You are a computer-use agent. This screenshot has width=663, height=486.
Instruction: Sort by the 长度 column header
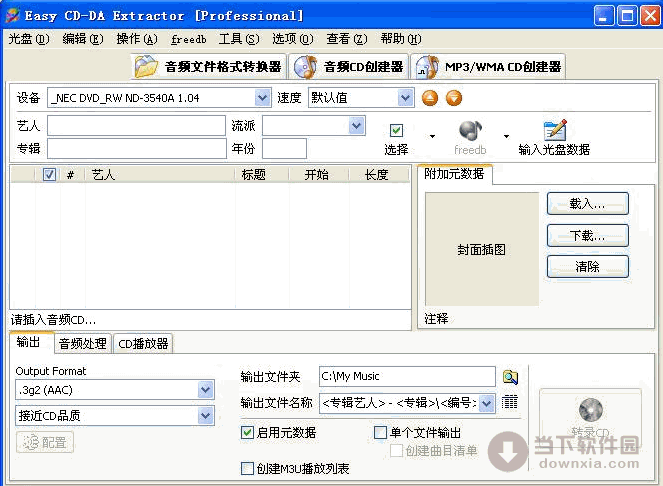(379, 174)
